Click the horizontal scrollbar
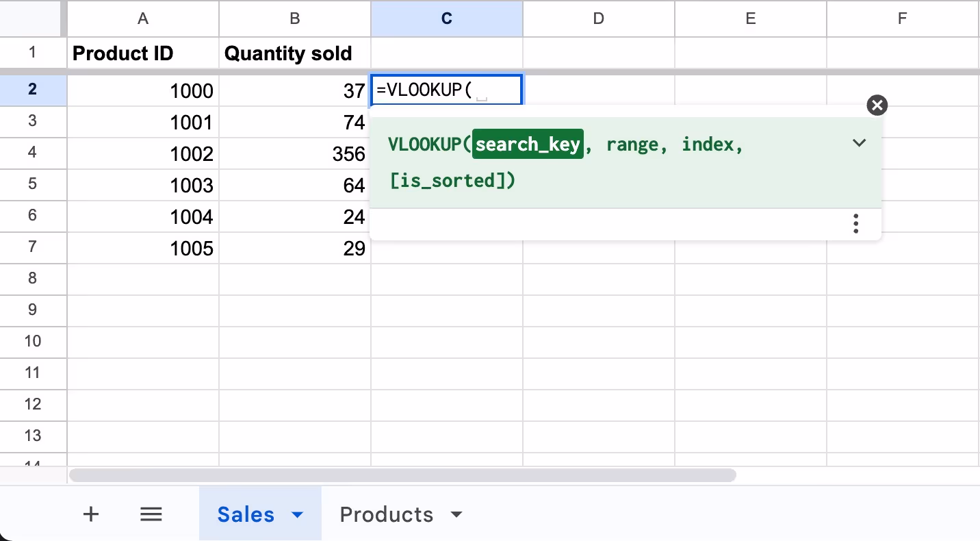Screen dimensions: 980x541 402,475
